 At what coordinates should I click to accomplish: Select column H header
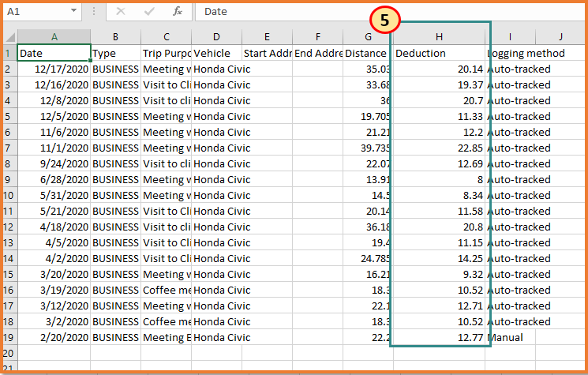[x=439, y=37]
